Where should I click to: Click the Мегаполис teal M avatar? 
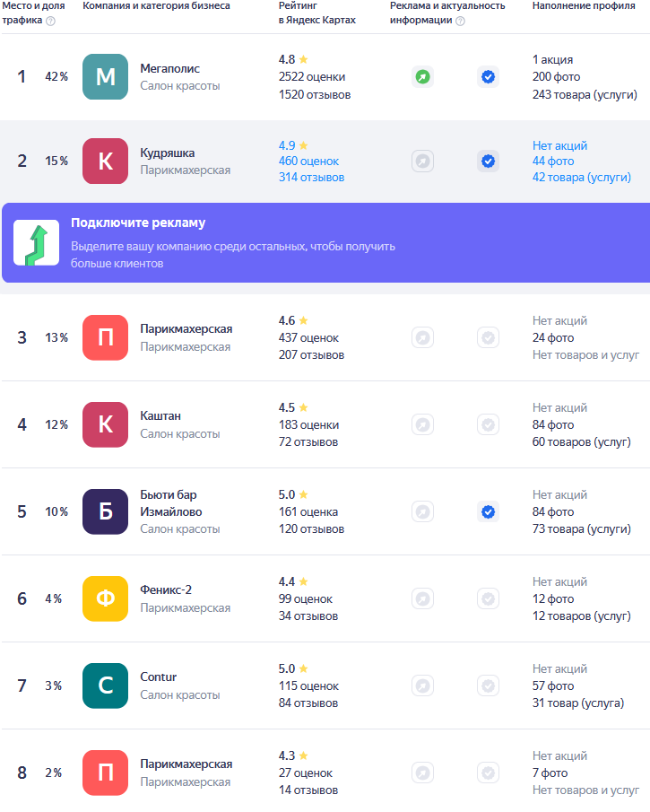click(105, 76)
